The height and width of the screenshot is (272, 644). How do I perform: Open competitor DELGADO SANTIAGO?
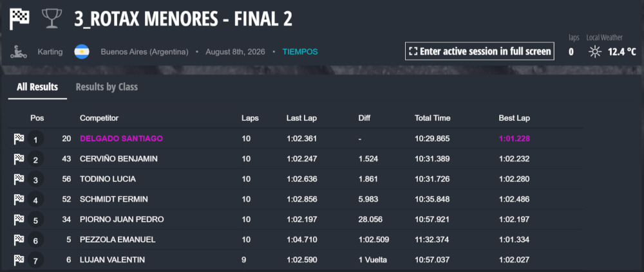[122, 139]
